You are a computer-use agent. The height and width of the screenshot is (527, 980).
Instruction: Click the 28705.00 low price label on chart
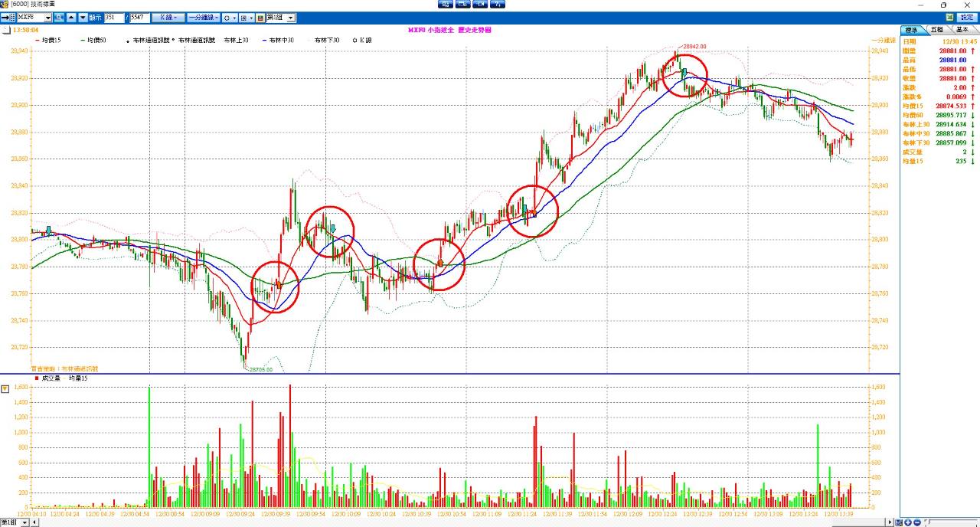[x=260, y=369]
